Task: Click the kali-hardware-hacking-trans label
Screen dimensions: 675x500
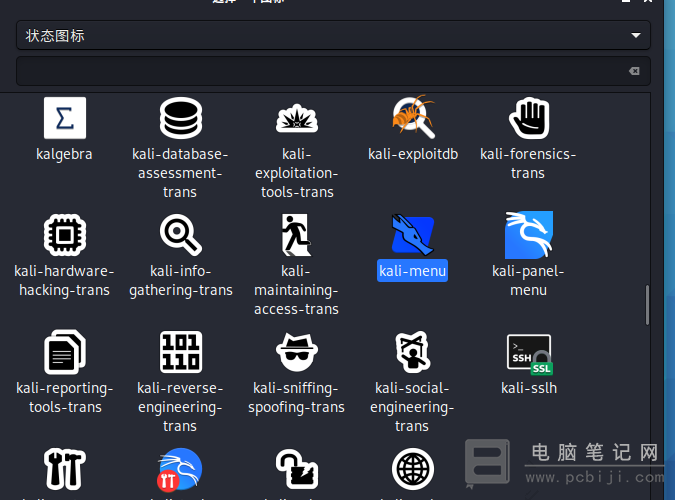Action: click(64, 280)
